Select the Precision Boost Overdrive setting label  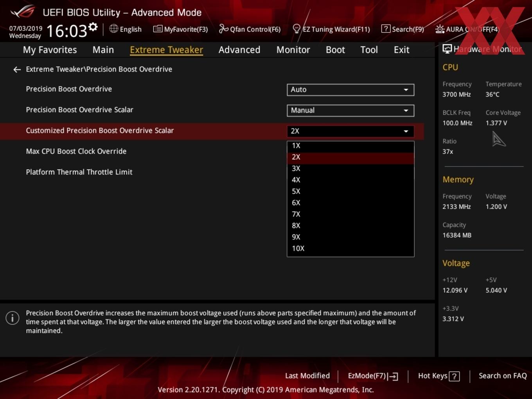tap(69, 89)
